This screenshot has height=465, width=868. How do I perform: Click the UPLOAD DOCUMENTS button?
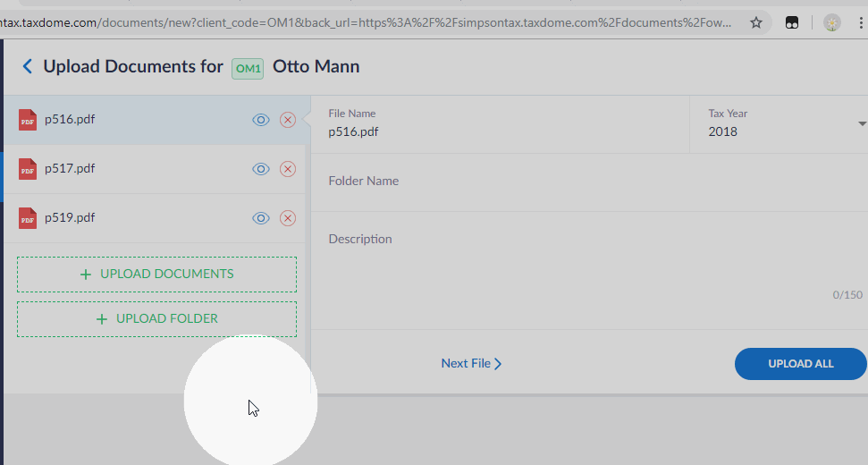[x=156, y=274]
